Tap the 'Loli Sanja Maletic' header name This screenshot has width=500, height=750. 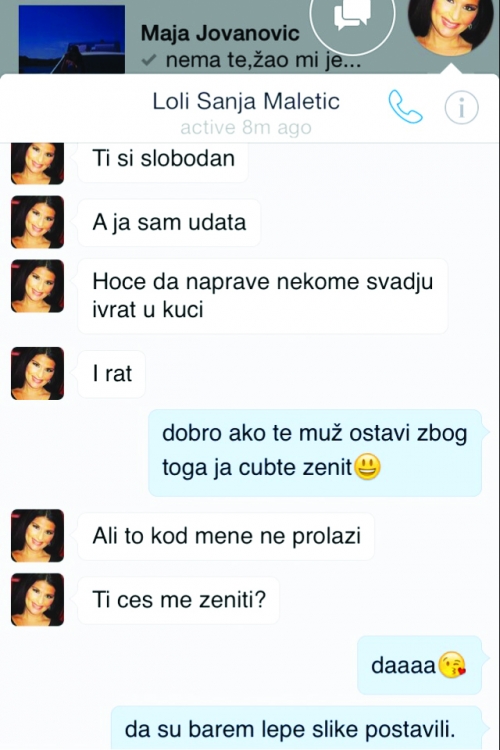pyautogui.click(x=246, y=101)
